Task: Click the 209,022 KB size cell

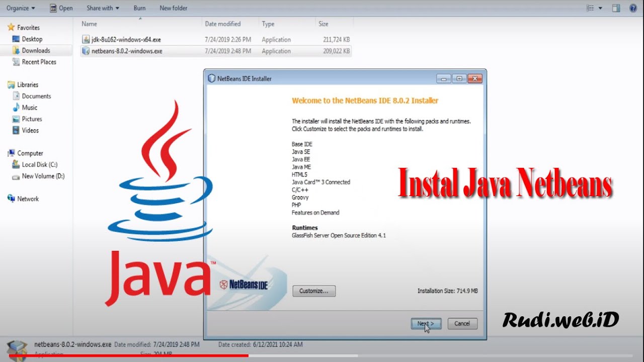Action: tap(337, 51)
